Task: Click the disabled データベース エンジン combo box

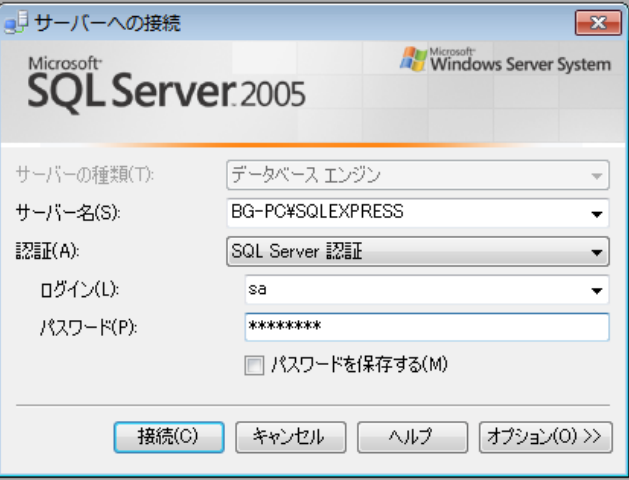Action: [x=418, y=175]
